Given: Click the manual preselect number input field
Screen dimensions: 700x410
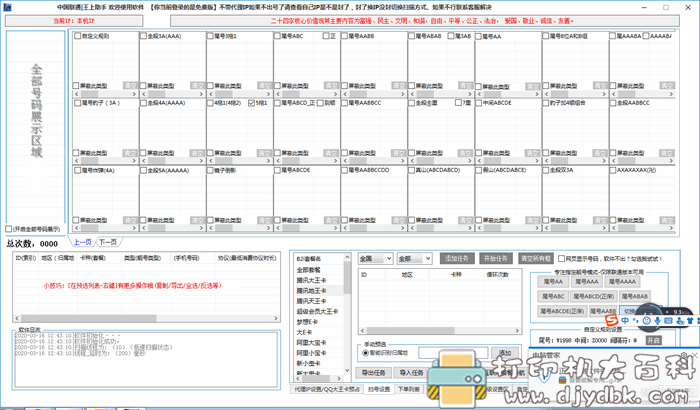Looking at the screenshot, I should click(x=453, y=353).
